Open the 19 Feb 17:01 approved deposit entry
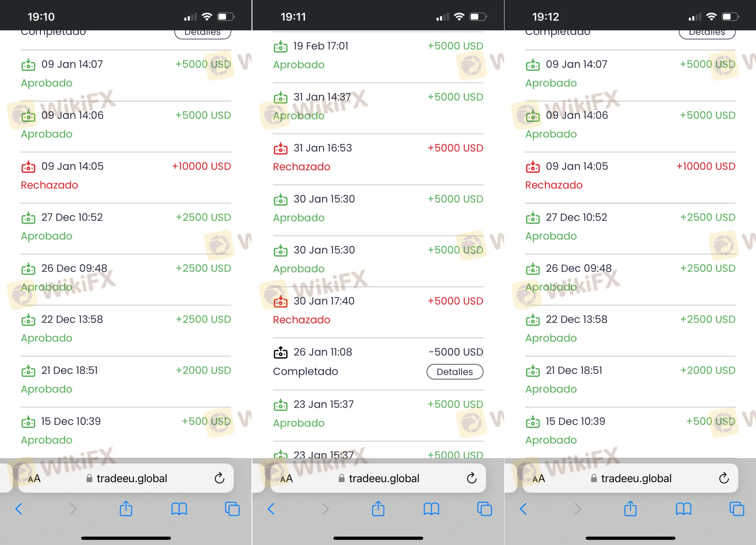Image resolution: width=756 pixels, height=545 pixels. (x=378, y=55)
